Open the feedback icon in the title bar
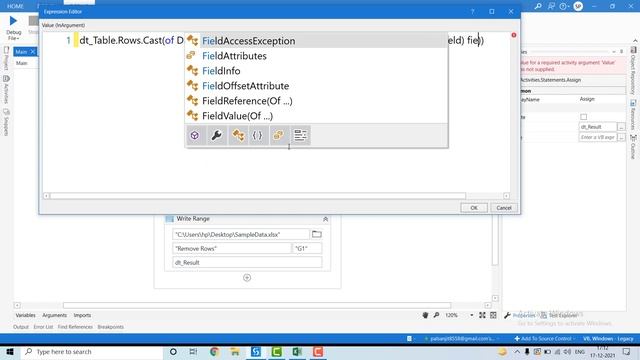Screen dimensions: 640x360 pos(551,6)
